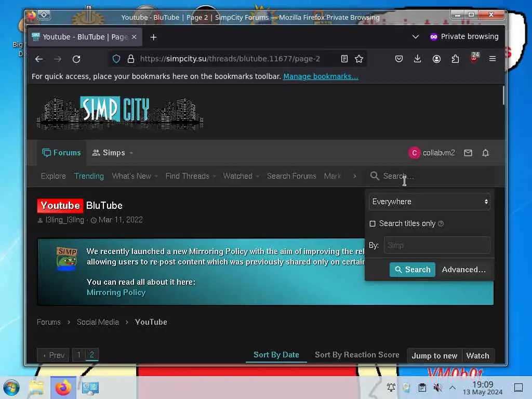
Task: Open the Mirroring Policy link
Action: [116, 292]
